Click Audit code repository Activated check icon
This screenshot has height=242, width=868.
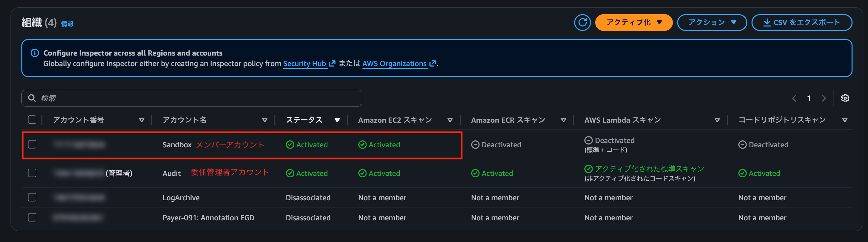click(742, 173)
